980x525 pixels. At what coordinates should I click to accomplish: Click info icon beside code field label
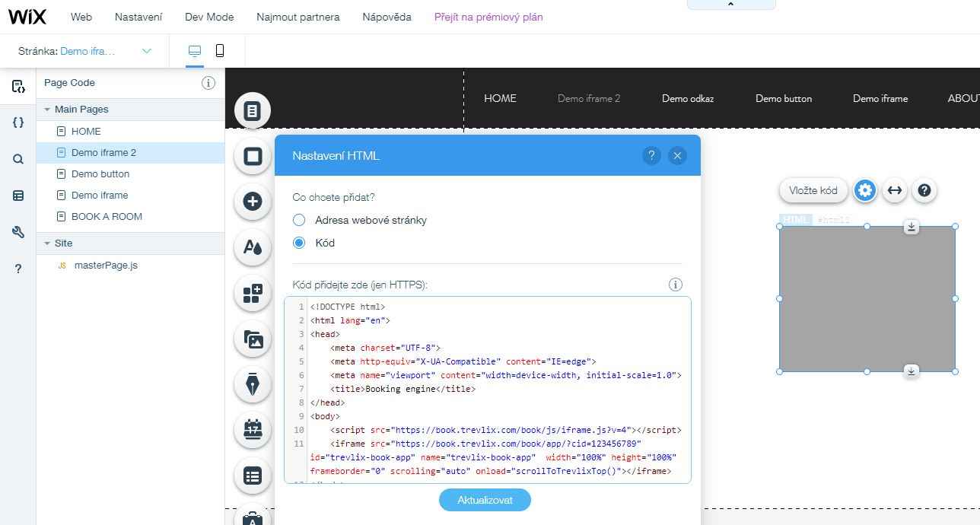pos(675,285)
